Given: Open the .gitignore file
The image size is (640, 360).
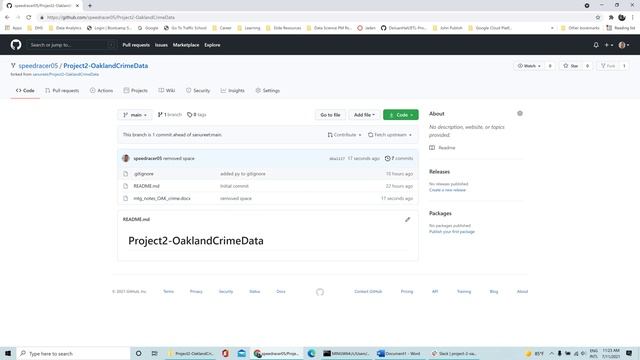Looking at the screenshot, I should 144,174.
